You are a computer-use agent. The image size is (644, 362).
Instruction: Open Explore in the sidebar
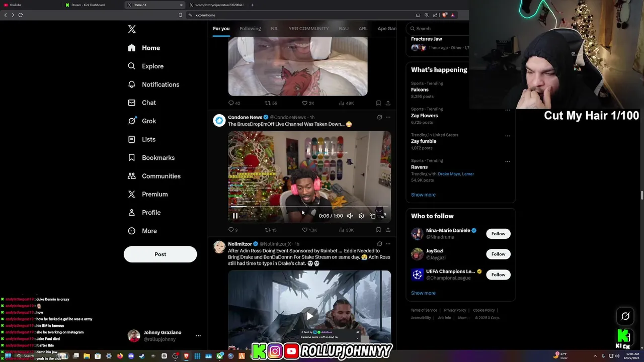(146, 66)
